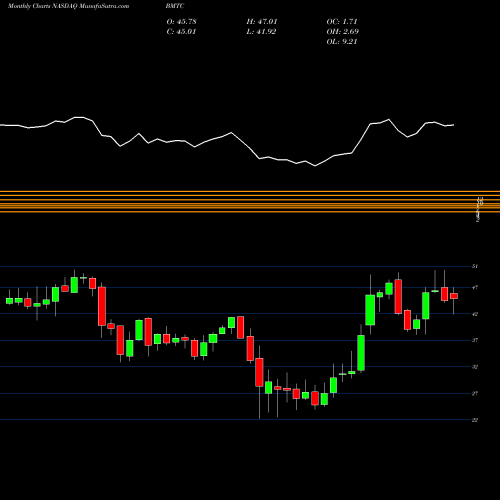Click the 32 price axis label
Viewport: 500px width, 500px height.
tap(475, 367)
